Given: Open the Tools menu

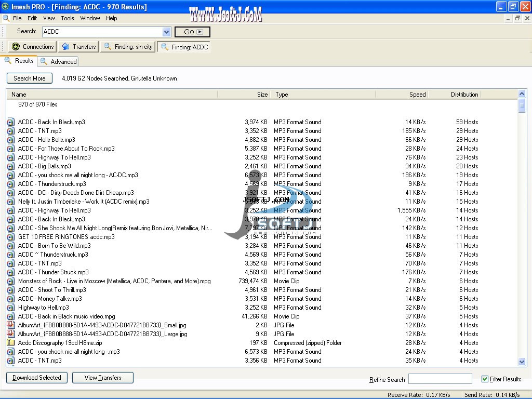Looking at the screenshot, I should coord(68,18).
